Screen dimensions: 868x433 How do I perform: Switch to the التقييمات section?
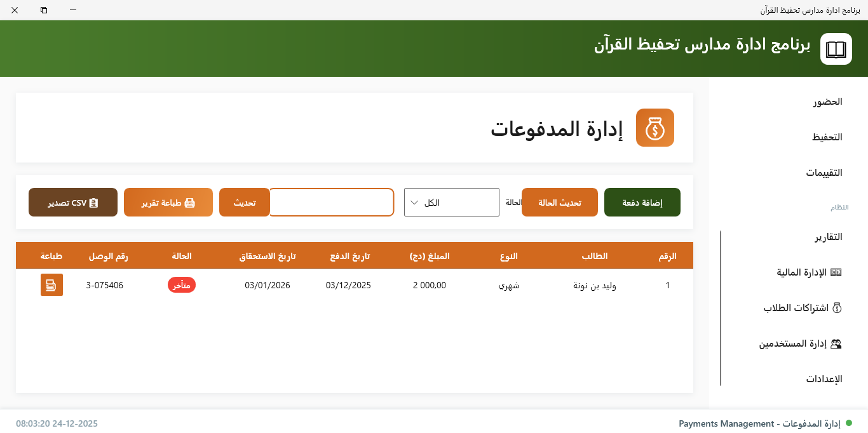pos(825,172)
